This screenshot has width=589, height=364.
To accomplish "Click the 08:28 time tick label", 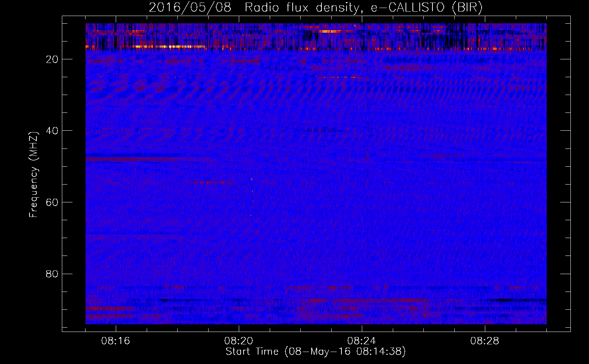I will coord(485,341).
